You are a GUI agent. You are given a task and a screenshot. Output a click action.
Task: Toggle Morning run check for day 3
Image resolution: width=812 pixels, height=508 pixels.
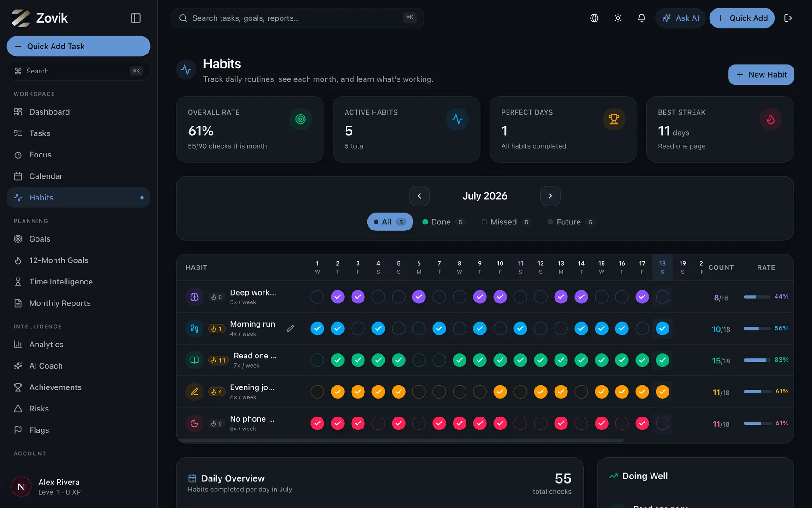(358, 328)
